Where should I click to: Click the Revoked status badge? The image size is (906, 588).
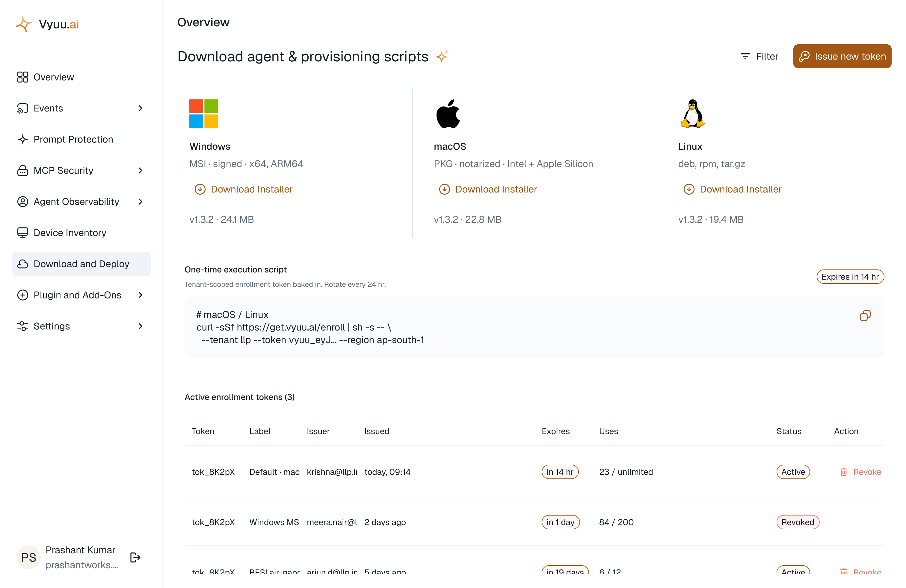798,522
